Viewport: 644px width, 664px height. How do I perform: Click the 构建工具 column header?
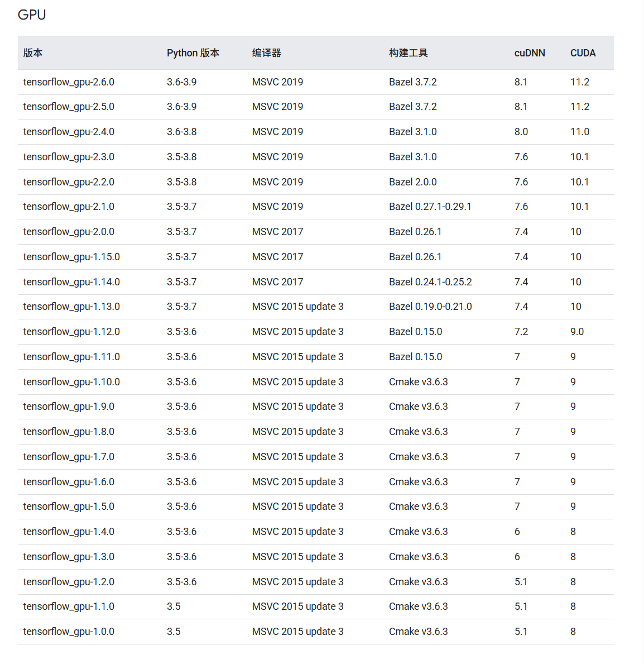408,53
